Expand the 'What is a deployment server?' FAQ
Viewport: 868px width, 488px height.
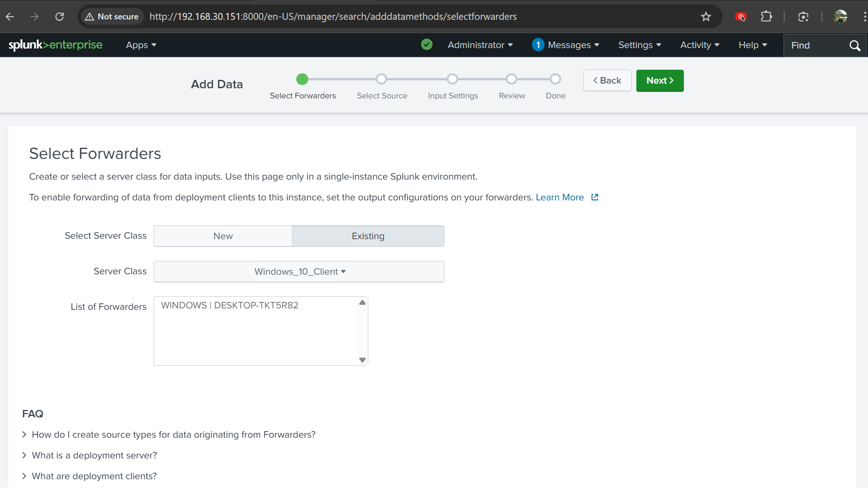click(x=94, y=455)
